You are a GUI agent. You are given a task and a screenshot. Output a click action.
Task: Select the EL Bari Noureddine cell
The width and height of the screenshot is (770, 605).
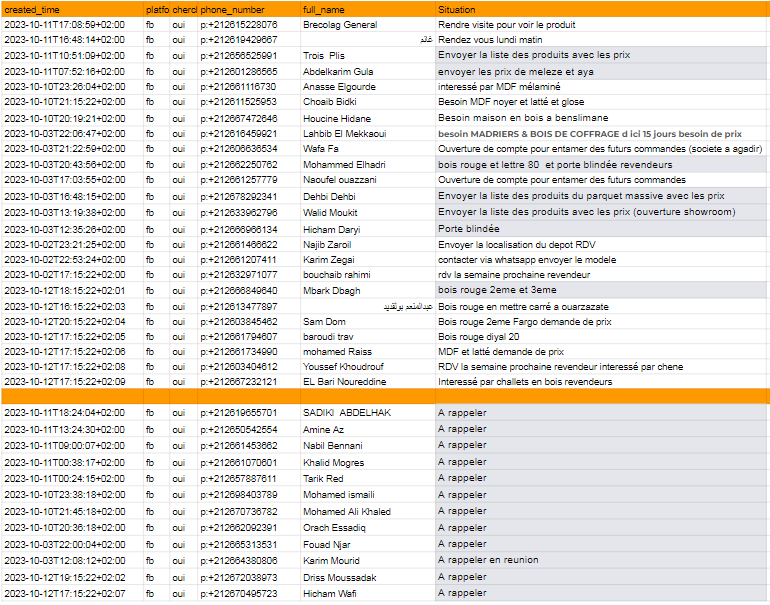[x=368, y=382]
